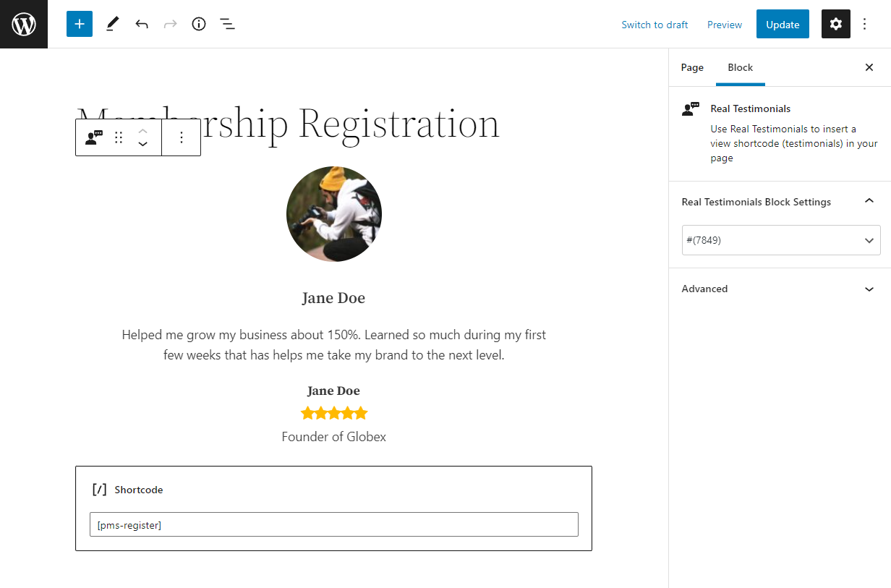Click the Real Testimonials block type icon
This screenshot has height=588, width=891.
[94, 137]
